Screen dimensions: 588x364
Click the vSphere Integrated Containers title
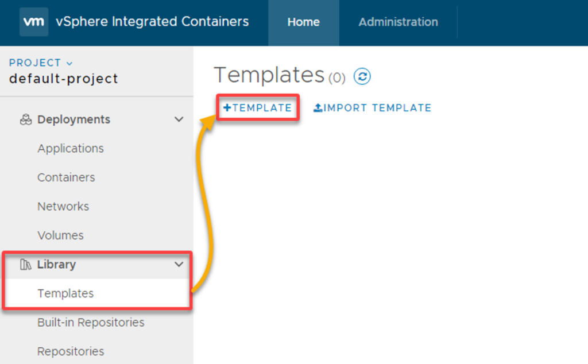[152, 22]
